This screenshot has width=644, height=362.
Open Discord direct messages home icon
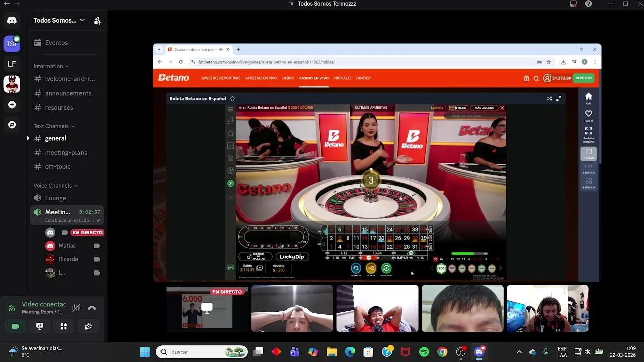[x=12, y=21]
